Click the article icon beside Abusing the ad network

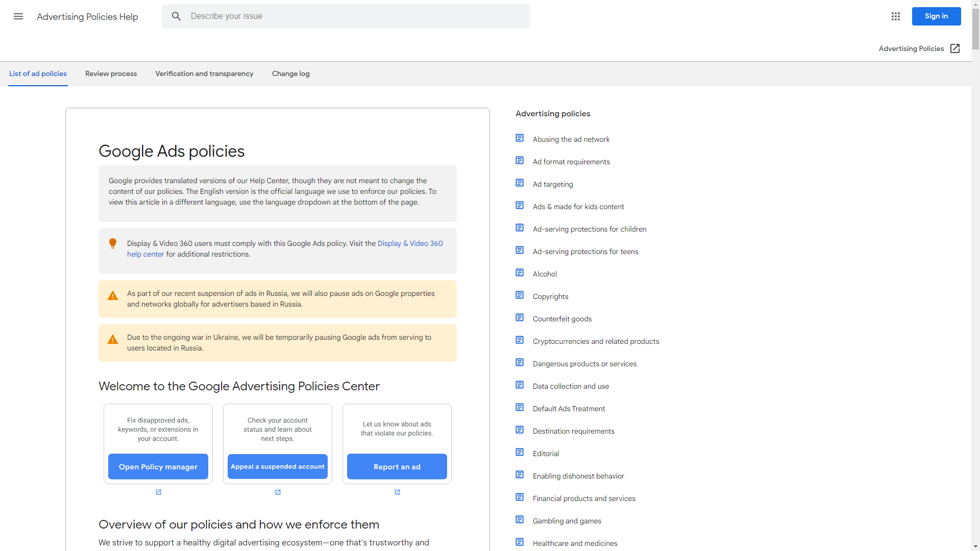tap(519, 138)
